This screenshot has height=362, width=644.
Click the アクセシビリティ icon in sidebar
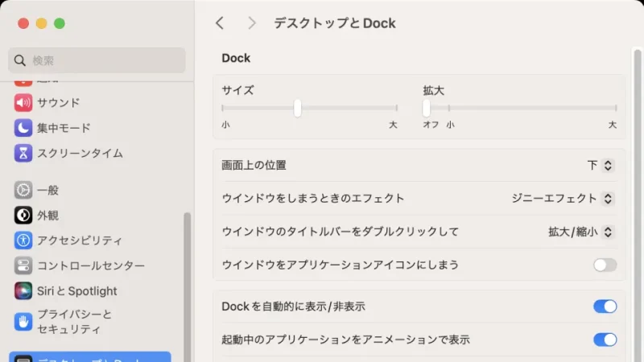point(23,241)
